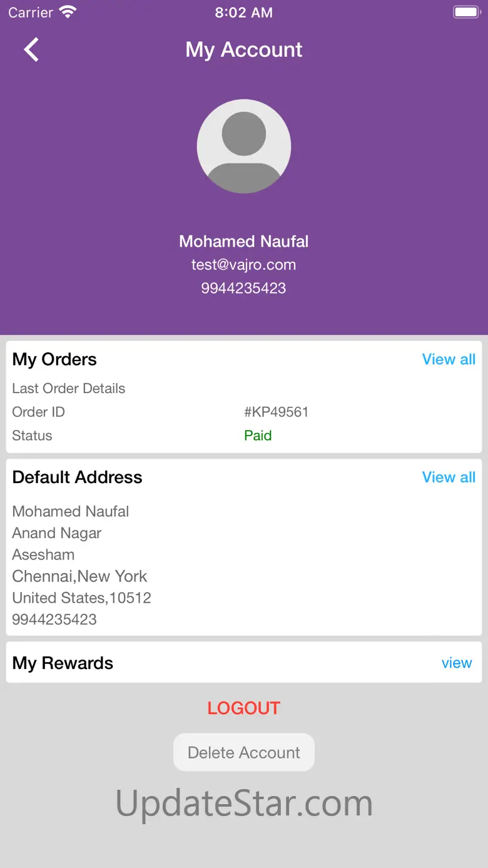
Task: Tap the My Rewards heading
Action: point(63,663)
